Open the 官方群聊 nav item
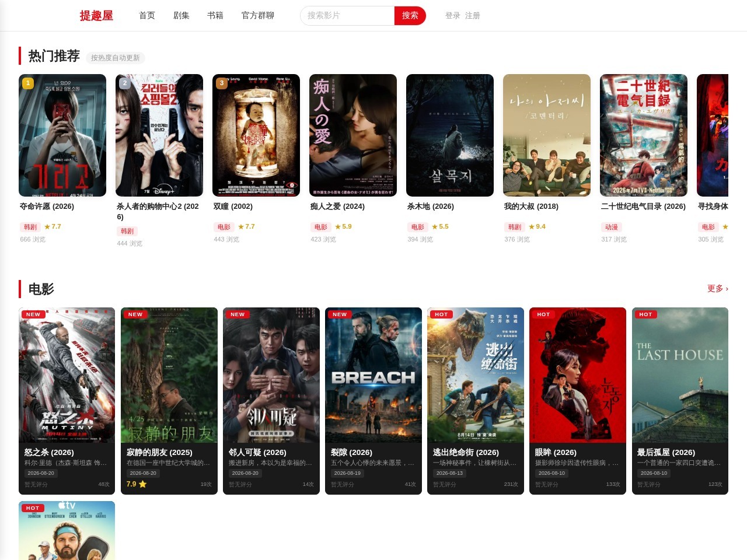 coord(258,16)
